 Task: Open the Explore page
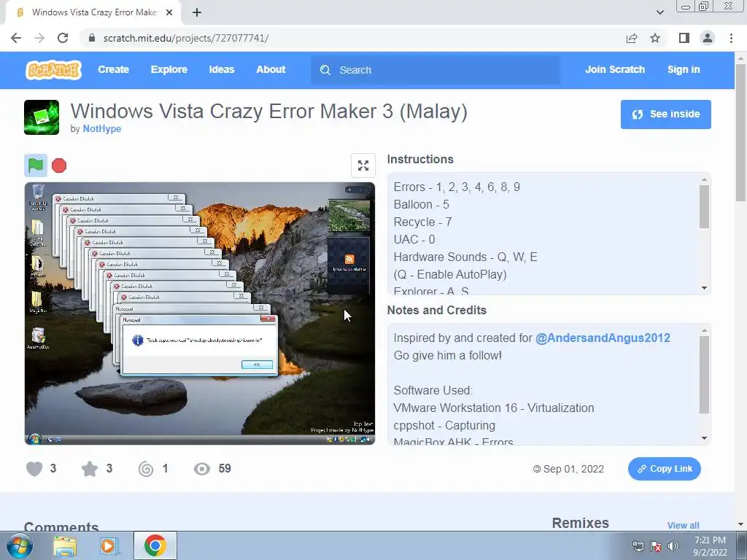click(169, 69)
